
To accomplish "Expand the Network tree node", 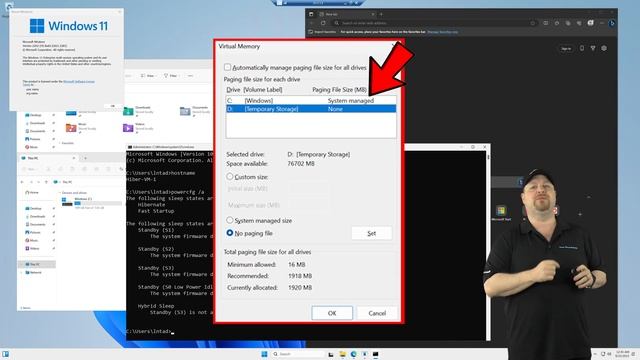I will 21,272.
